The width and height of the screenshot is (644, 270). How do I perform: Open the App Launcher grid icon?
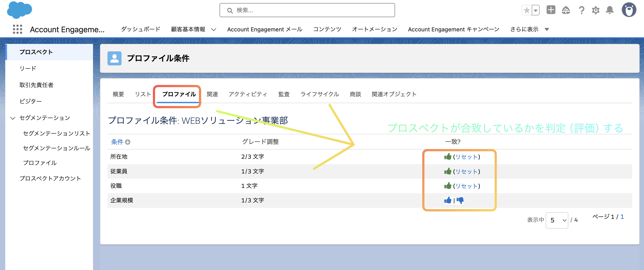pyautogui.click(x=18, y=29)
